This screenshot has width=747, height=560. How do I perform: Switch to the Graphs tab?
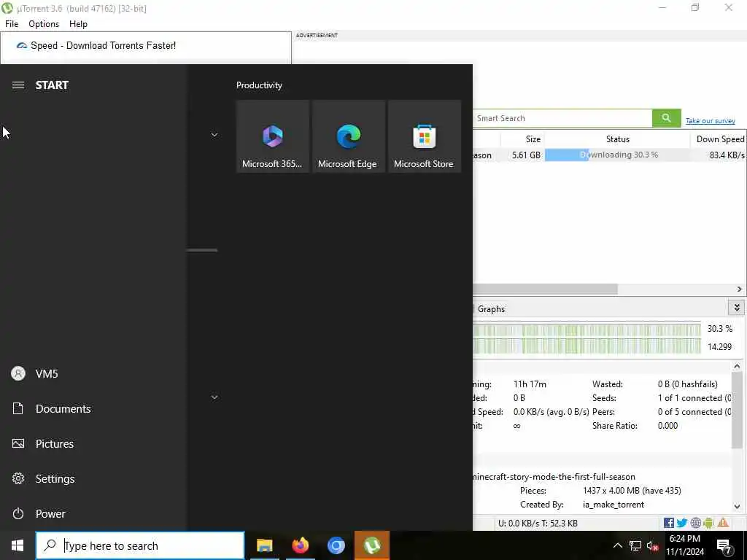(491, 309)
